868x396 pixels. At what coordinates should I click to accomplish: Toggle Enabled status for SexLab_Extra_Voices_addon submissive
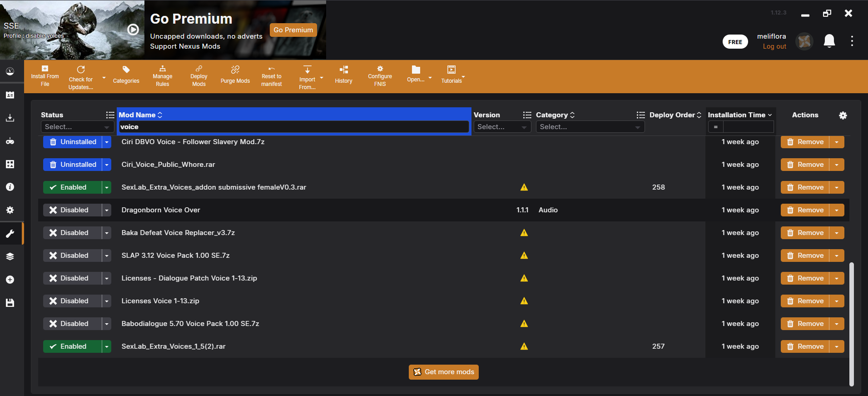click(x=72, y=187)
